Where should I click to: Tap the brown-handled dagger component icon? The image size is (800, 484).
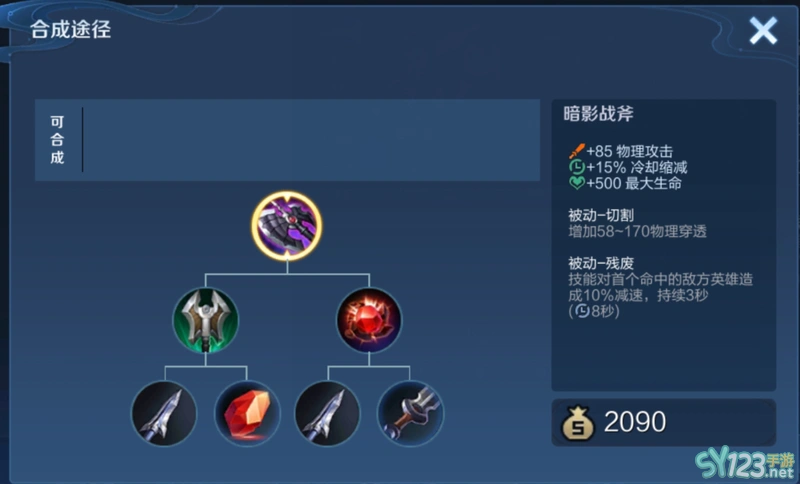(x=410, y=413)
